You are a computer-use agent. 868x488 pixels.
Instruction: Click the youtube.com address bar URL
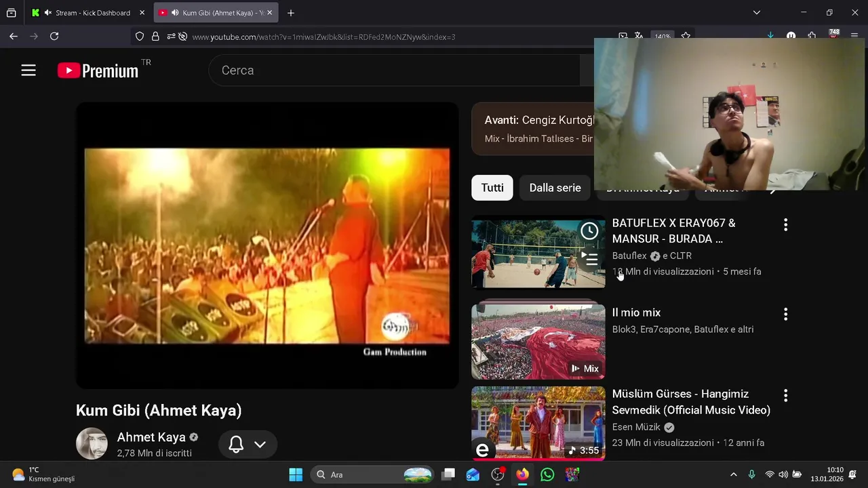point(323,37)
